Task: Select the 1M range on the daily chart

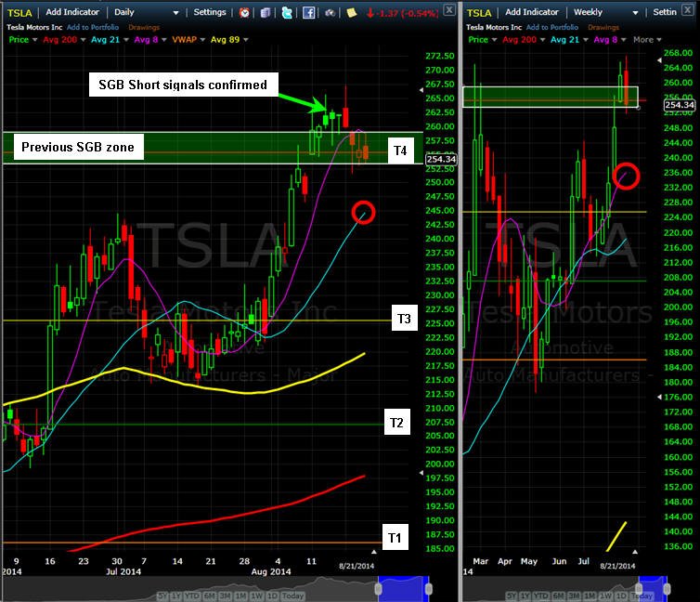Action: pyautogui.click(x=241, y=595)
